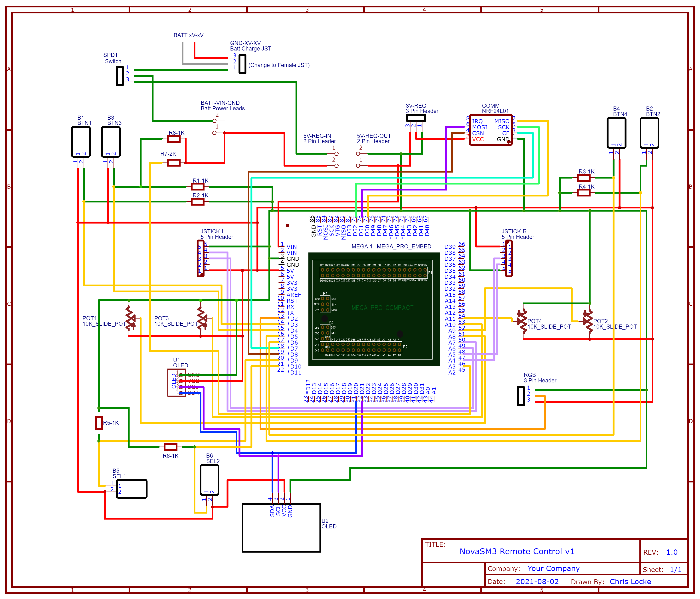Click the Your Company field in title block

pyautogui.click(x=553, y=569)
